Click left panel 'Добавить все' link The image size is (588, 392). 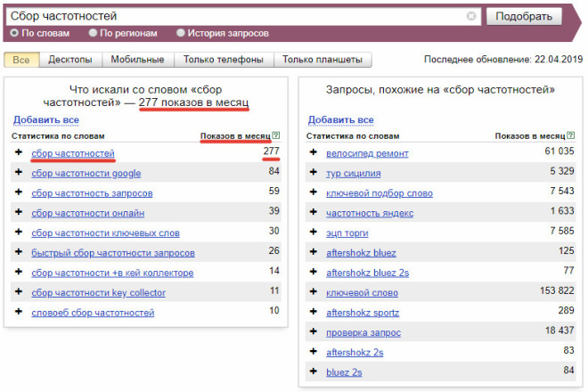45,119
